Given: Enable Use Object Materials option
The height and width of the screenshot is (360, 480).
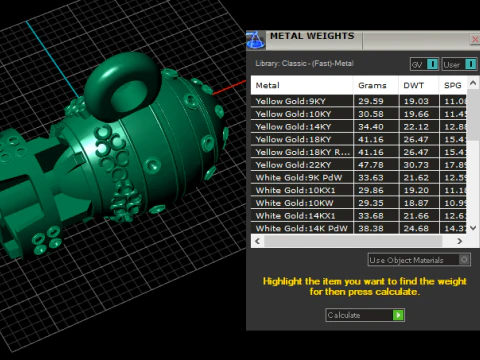Looking at the screenshot, I should [419, 260].
